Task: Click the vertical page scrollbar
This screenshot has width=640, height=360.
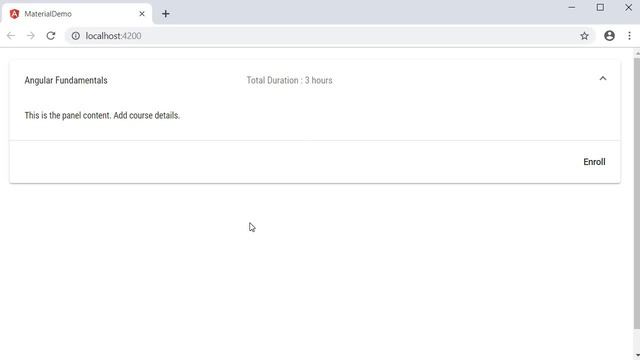Action: [636, 193]
